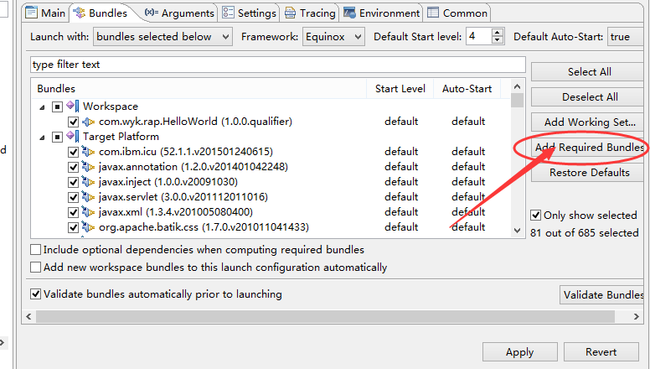Increase Default Start level with spinner up
The width and height of the screenshot is (650, 369).
coord(497,32)
